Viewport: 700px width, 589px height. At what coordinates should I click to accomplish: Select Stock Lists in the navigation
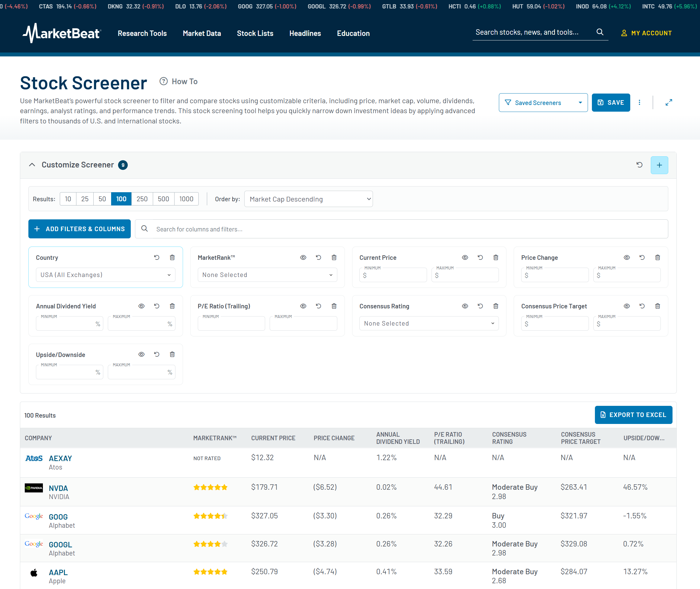tap(255, 33)
